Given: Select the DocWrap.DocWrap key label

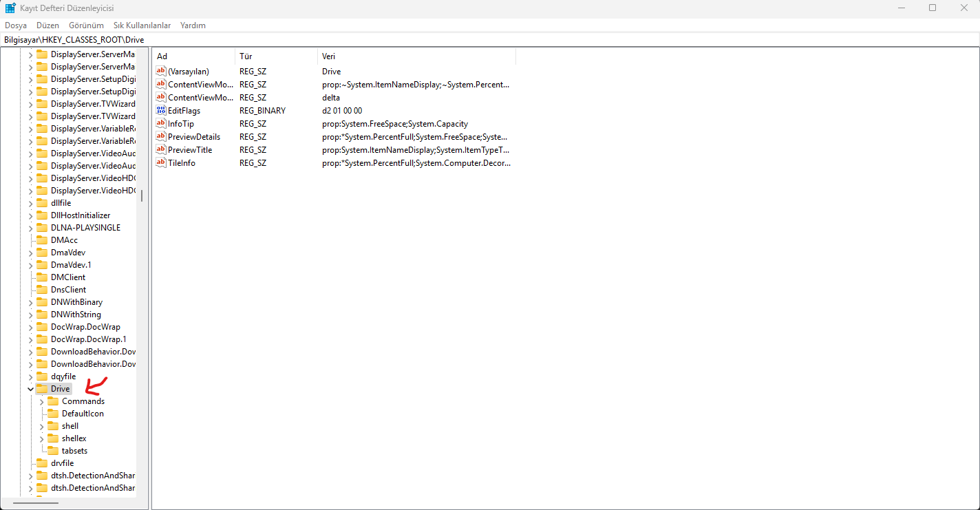Looking at the screenshot, I should [85, 327].
